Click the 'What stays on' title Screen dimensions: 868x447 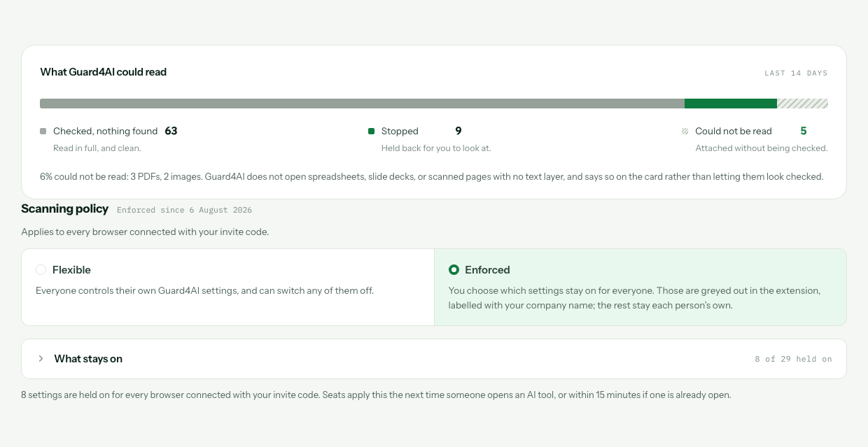(x=88, y=359)
